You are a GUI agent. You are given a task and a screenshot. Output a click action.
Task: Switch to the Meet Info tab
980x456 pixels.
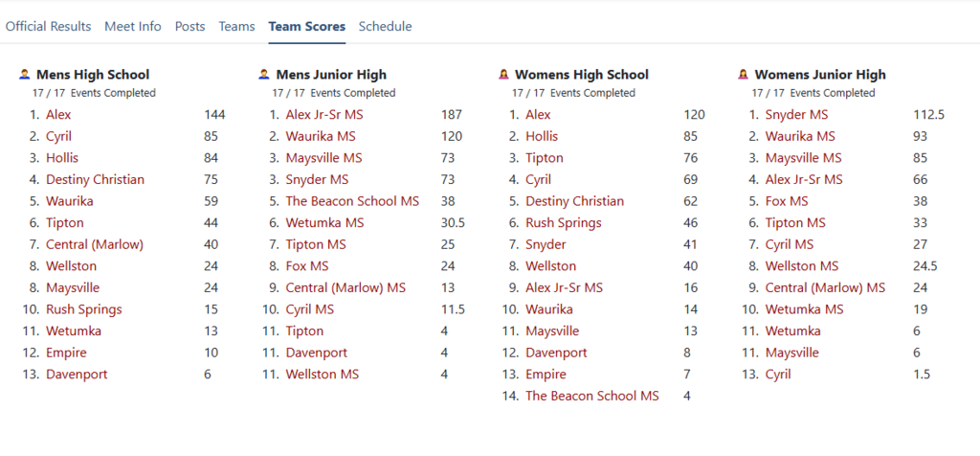click(133, 27)
